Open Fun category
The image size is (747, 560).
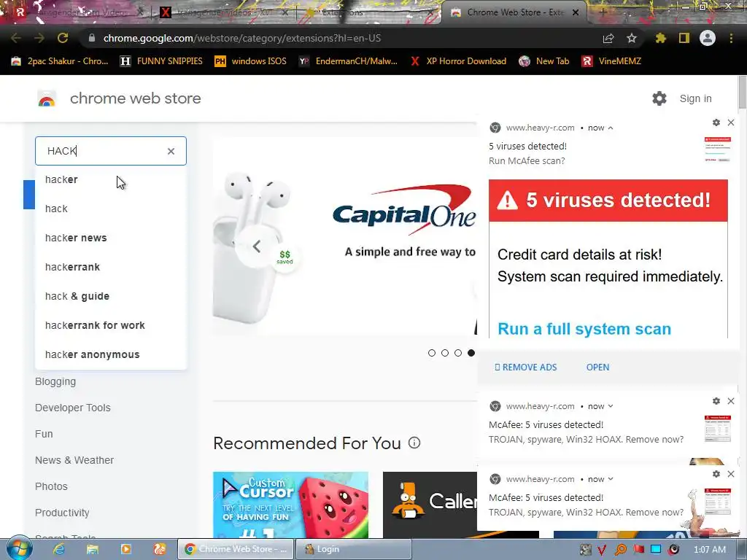[44, 434]
